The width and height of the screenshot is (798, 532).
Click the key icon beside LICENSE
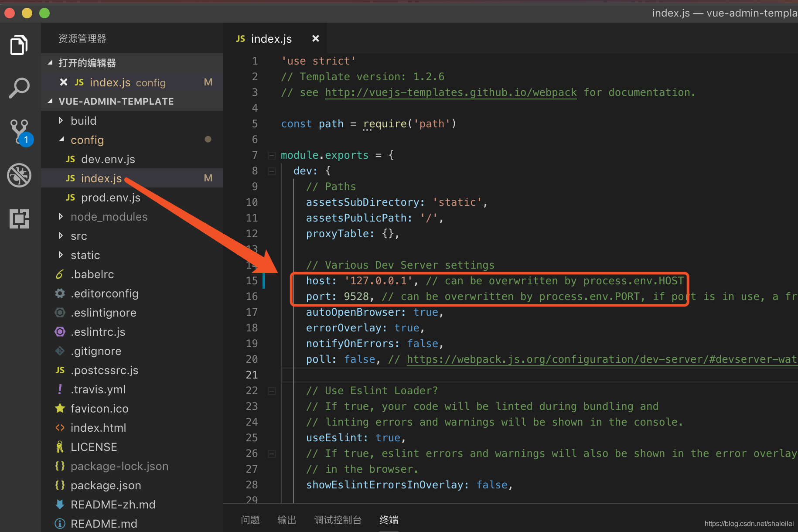(x=60, y=447)
